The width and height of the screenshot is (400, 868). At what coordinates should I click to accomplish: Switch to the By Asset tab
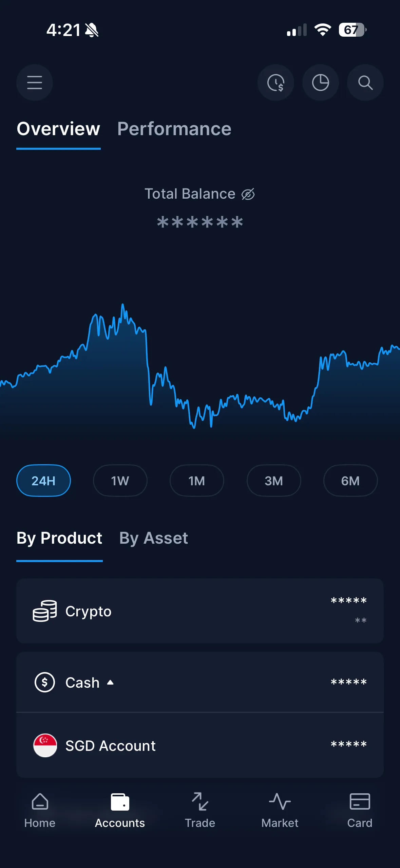pos(153,538)
